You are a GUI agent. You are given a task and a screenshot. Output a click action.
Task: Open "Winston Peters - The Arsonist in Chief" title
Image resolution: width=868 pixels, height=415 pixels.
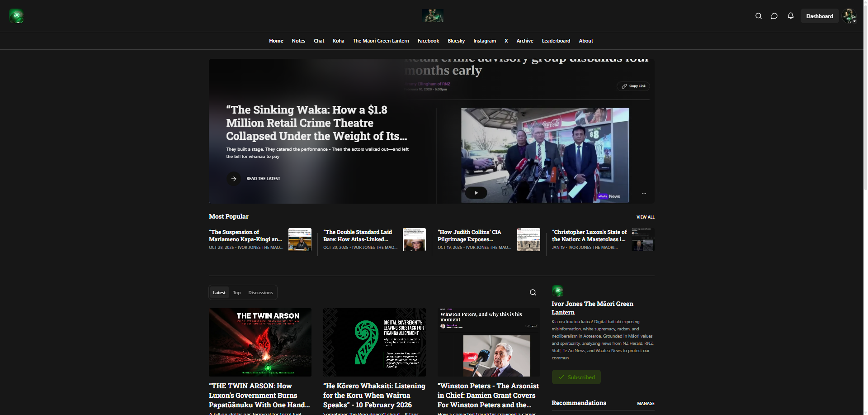(x=488, y=396)
